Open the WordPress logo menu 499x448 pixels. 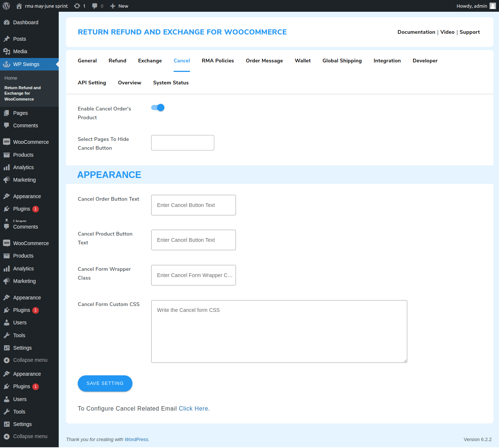click(x=6, y=6)
